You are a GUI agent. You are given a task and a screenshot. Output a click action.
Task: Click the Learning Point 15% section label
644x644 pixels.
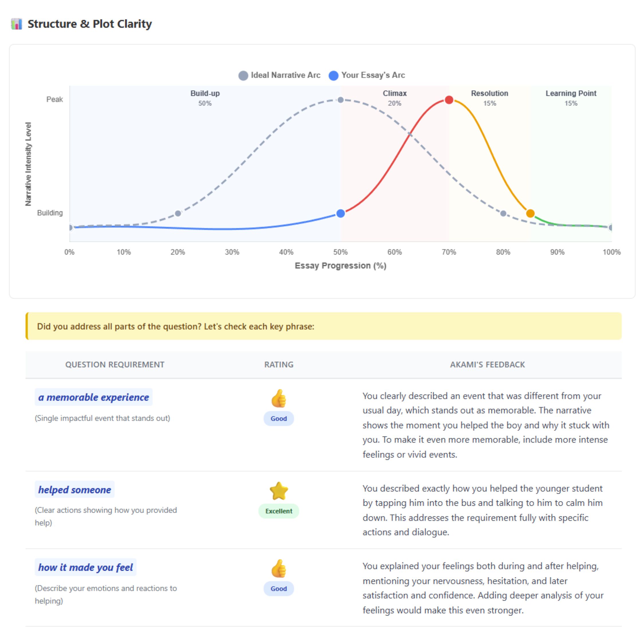[571, 98]
